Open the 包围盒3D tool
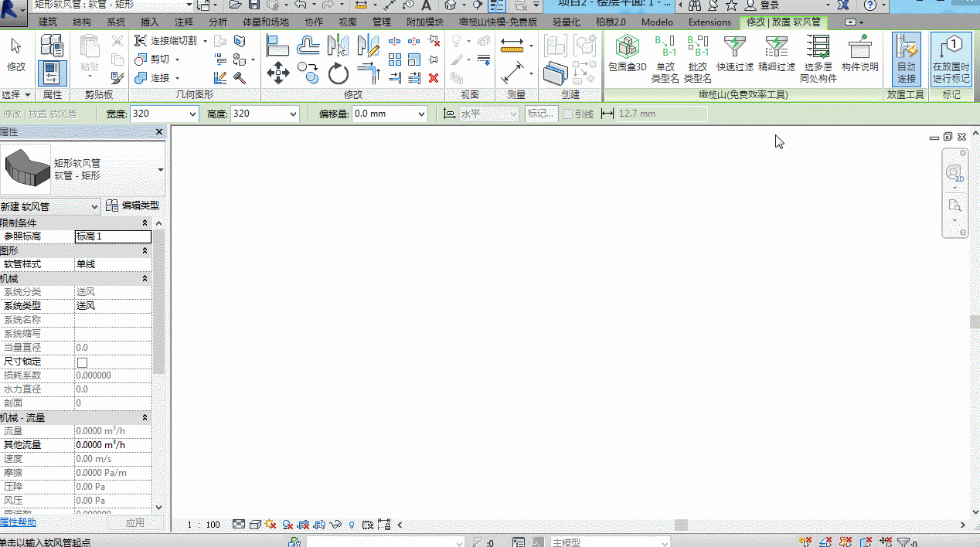The height and width of the screenshot is (547, 980). click(627, 54)
